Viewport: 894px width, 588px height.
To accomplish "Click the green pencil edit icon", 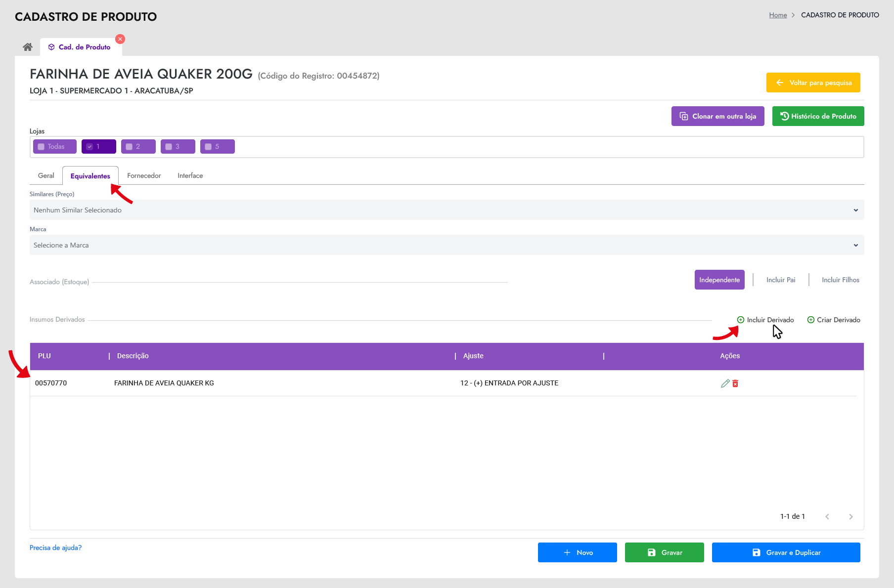I will click(x=725, y=383).
